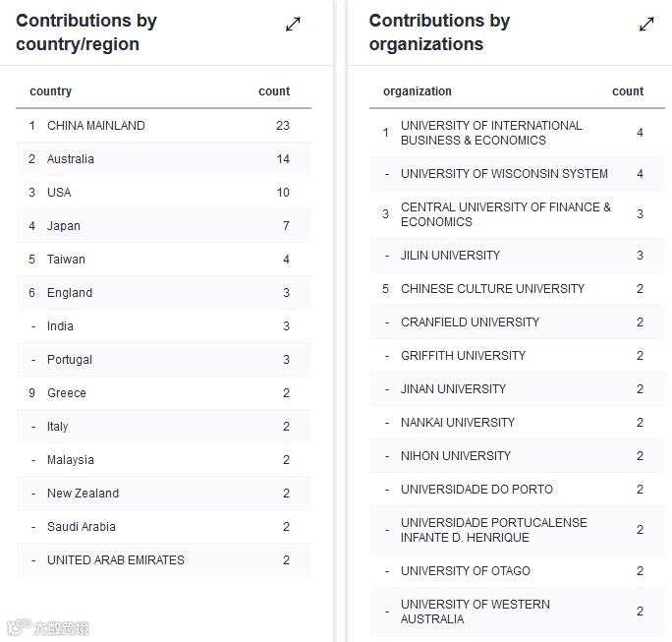
Task: Select Portugal in the country table
Action: click(x=70, y=360)
